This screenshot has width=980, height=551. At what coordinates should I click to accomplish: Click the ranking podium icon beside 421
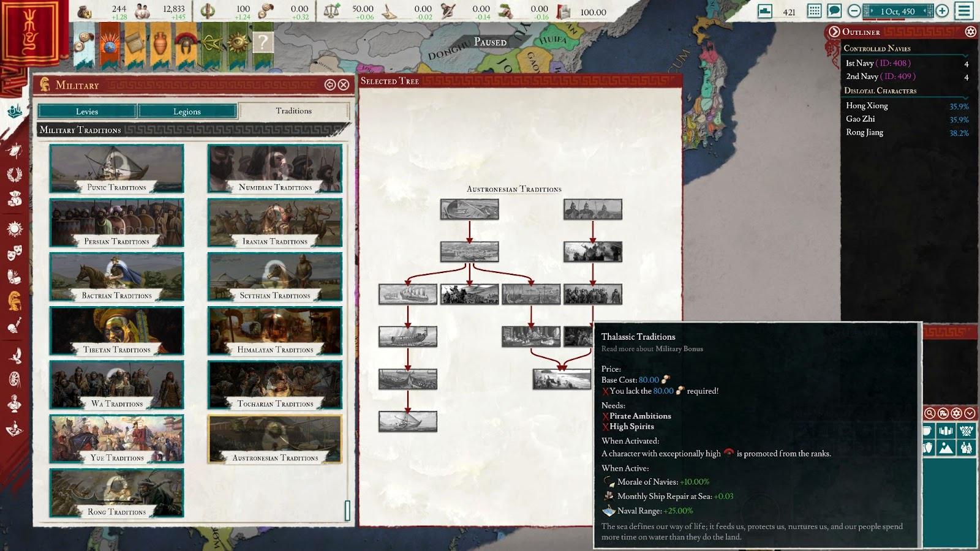764,10
